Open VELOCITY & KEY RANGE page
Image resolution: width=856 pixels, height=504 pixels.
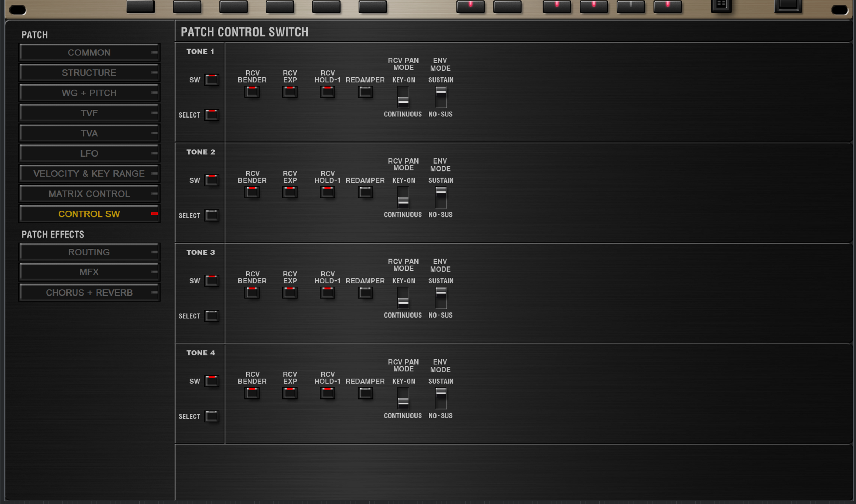(89, 174)
